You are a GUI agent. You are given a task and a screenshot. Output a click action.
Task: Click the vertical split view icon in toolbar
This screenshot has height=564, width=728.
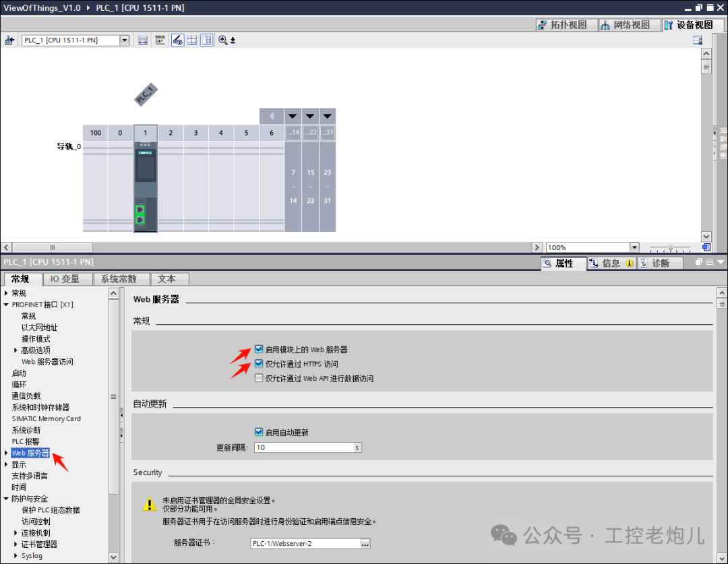pos(206,40)
